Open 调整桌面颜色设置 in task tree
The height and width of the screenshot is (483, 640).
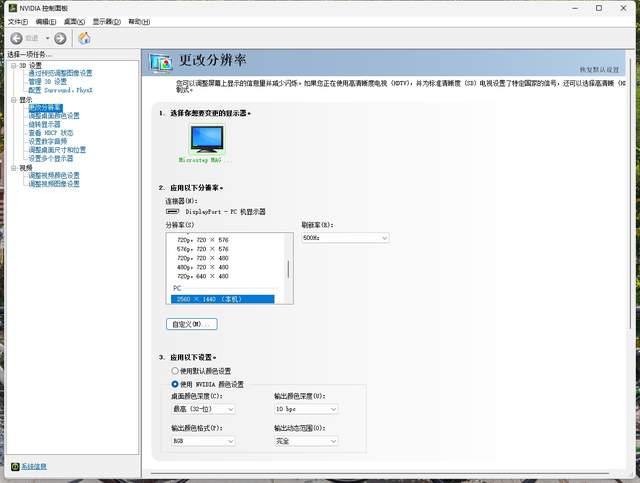point(54,116)
